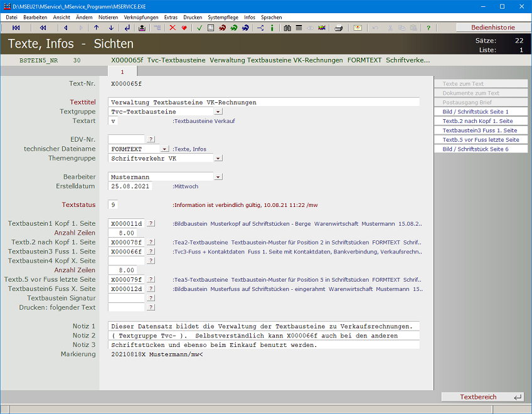
Task: Open 'Textbaustein3 Fuss 1. Seite' link
Action: point(480,130)
